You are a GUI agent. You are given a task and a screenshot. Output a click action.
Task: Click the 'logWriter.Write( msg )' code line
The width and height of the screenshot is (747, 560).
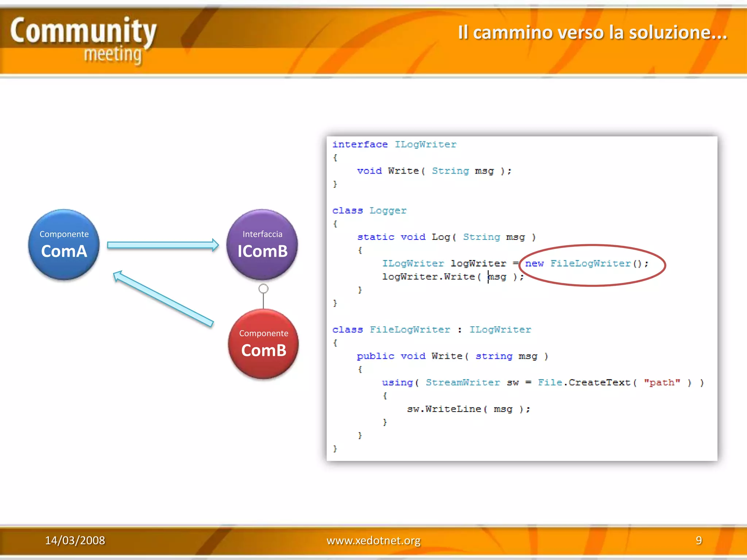[x=452, y=277]
